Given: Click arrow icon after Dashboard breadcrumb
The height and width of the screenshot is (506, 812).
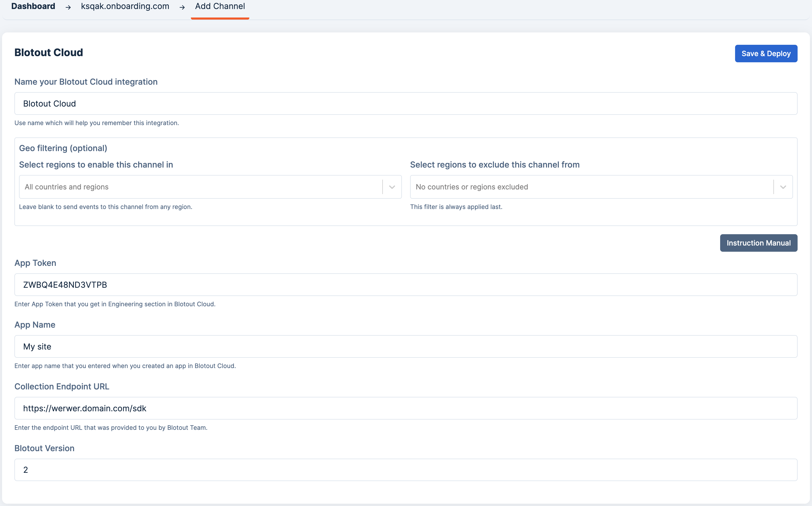Looking at the screenshot, I should [x=68, y=7].
